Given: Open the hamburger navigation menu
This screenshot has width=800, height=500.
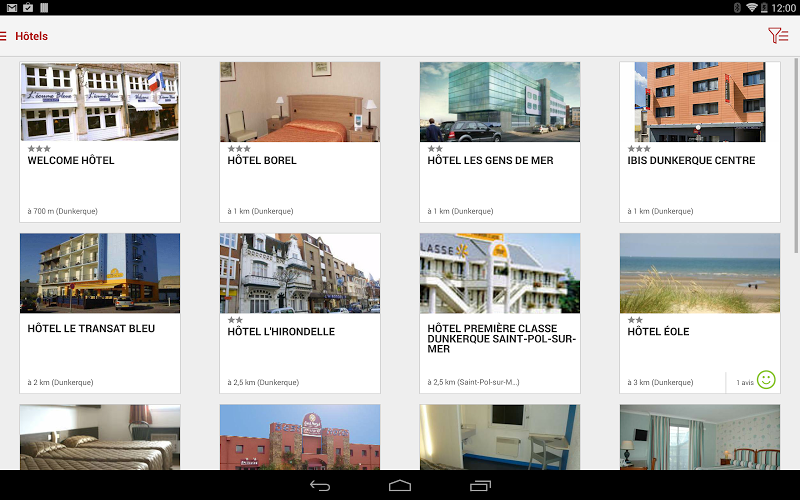Looking at the screenshot, I should pyautogui.click(x=3, y=36).
